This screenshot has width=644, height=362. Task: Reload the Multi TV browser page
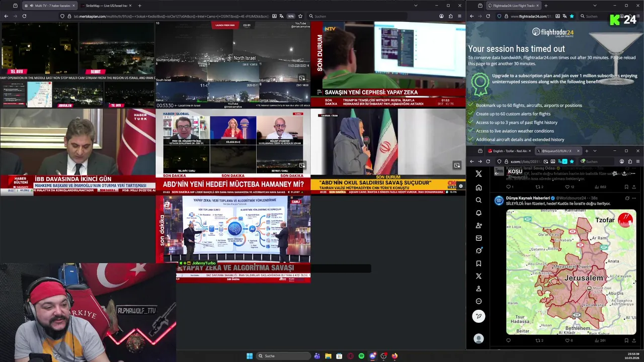24,16
